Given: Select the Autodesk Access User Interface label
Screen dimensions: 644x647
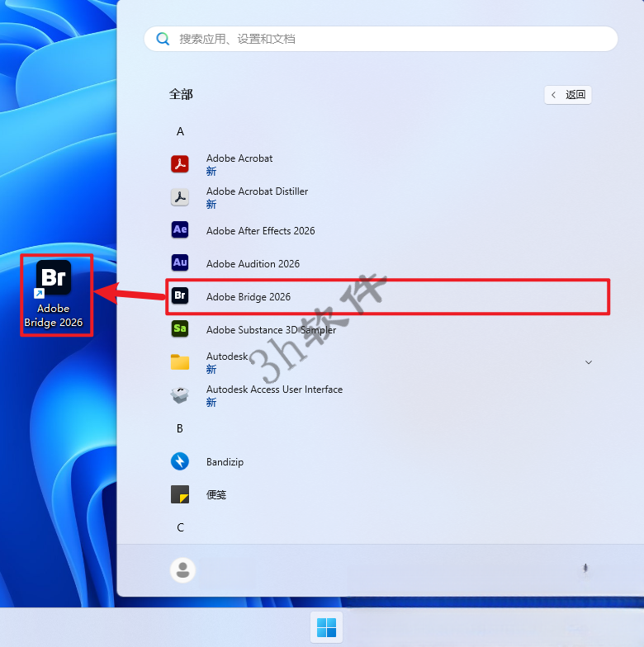Looking at the screenshot, I should tap(274, 390).
